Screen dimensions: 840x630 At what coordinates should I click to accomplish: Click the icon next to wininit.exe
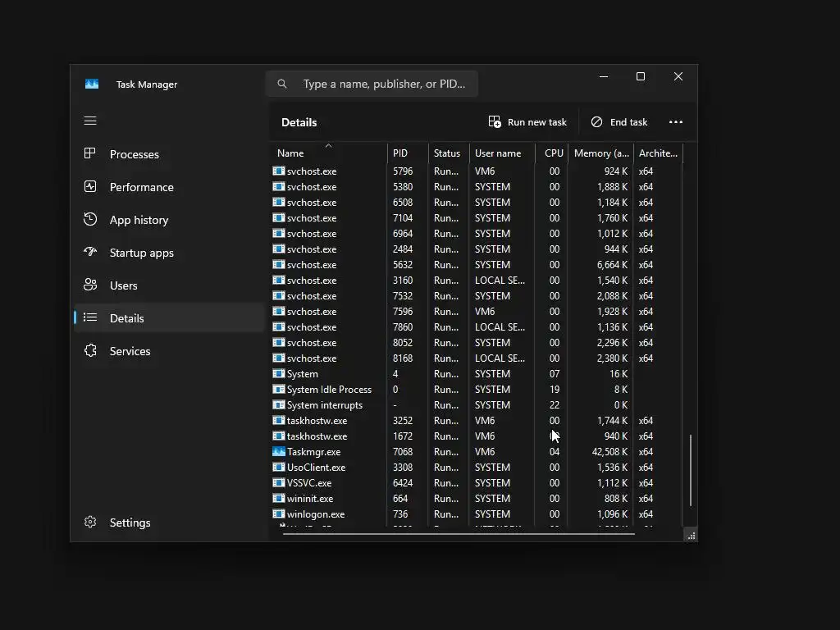279,498
